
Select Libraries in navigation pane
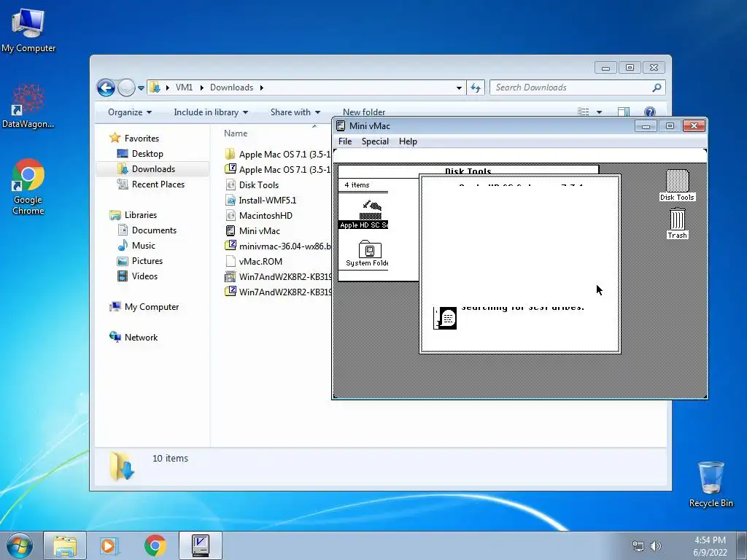[x=141, y=215]
